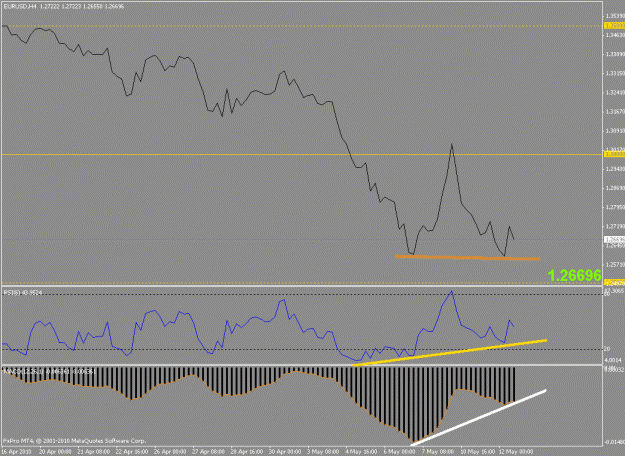625x456 pixels.
Task: Click the solid yellow horizontal line at 1.3000
Action: pyautogui.click(x=301, y=154)
